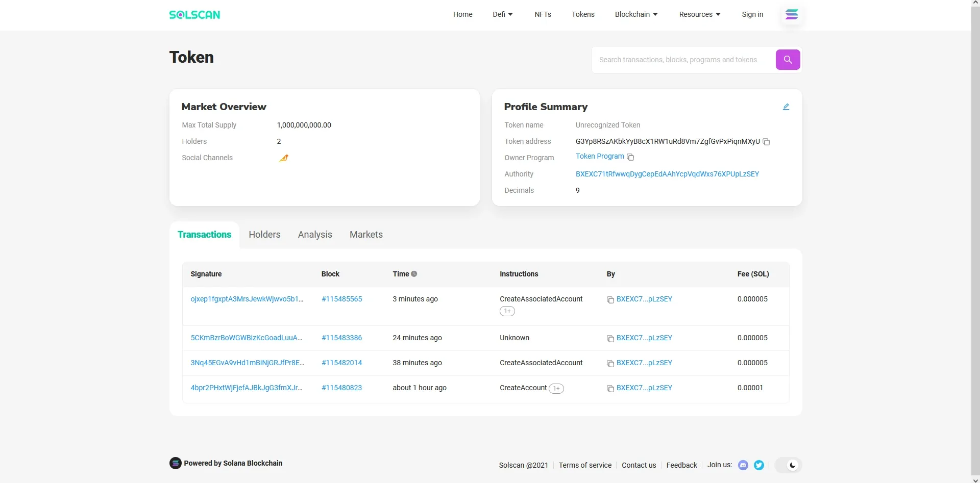Open the Social Channels bird icon

pyautogui.click(x=284, y=158)
